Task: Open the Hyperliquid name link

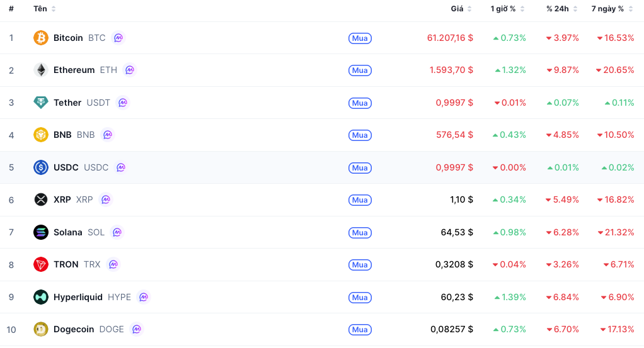Action: (78, 297)
